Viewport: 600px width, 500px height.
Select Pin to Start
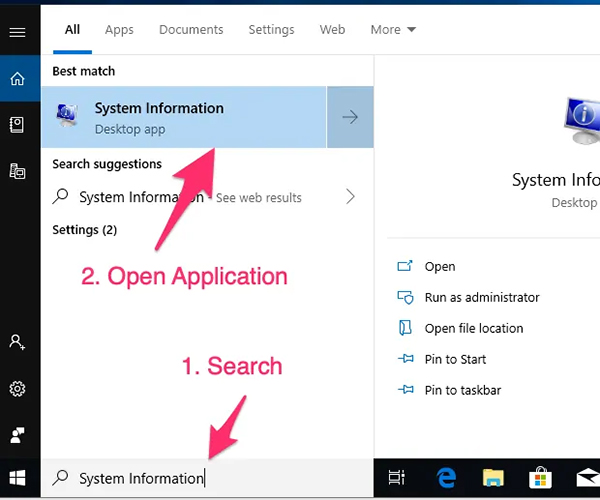(455, 359)
